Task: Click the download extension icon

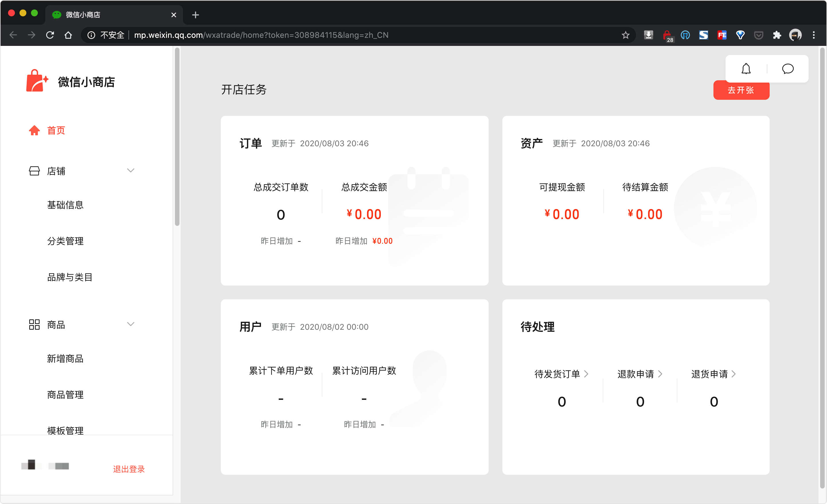Action: 648,35
